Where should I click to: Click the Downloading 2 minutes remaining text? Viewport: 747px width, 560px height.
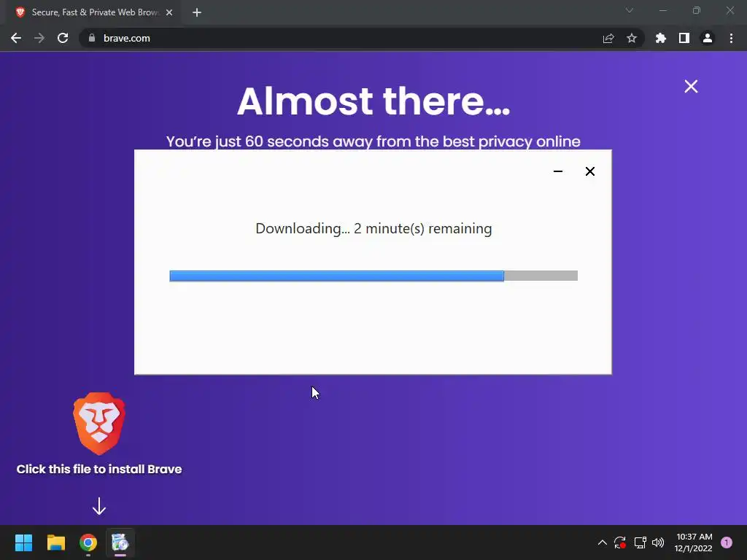[373, 228]
